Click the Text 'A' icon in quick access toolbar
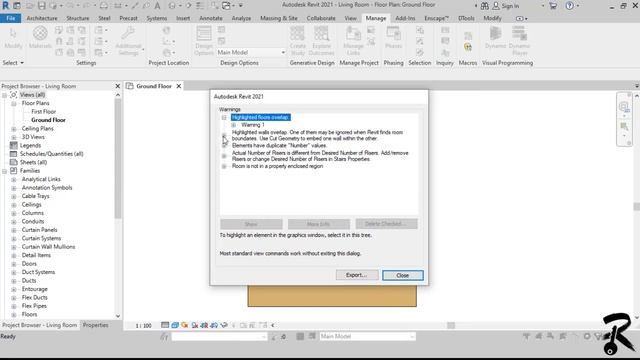Viewport: 640px width, 360px height. coord(157,6)
